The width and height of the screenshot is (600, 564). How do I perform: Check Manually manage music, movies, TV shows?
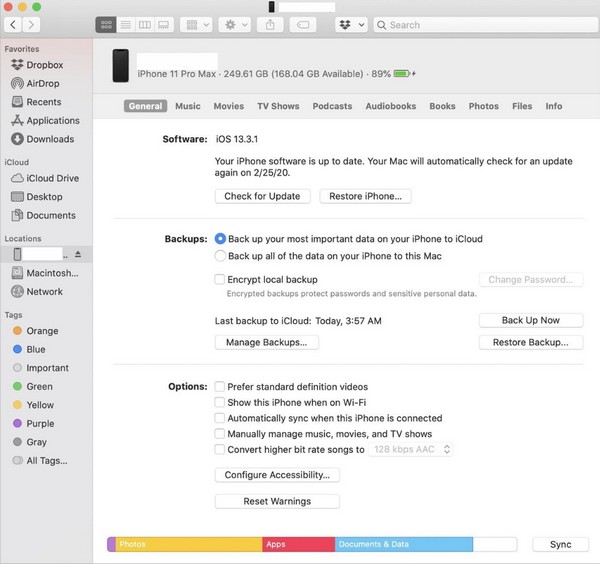click(x=220, y=434)
